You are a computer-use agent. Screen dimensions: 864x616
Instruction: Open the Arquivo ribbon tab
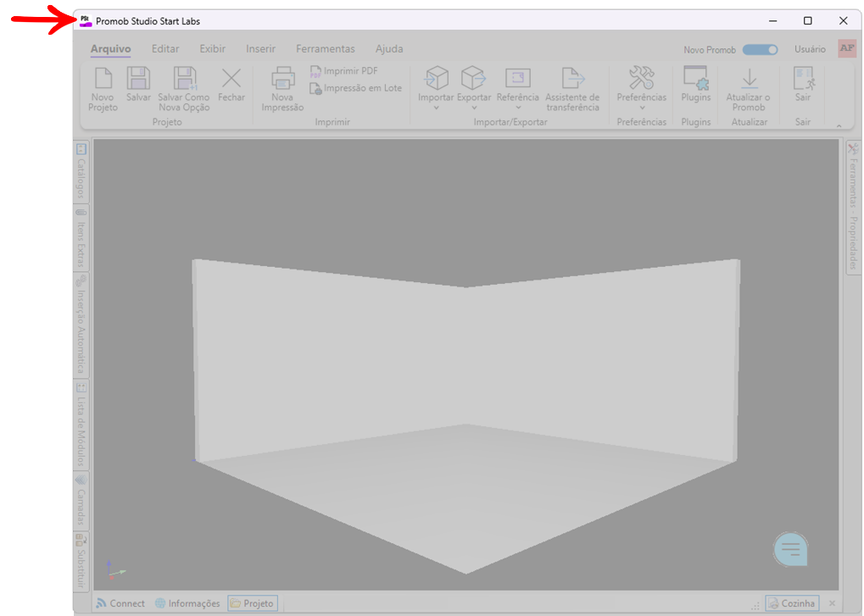(x=111, y=48)
